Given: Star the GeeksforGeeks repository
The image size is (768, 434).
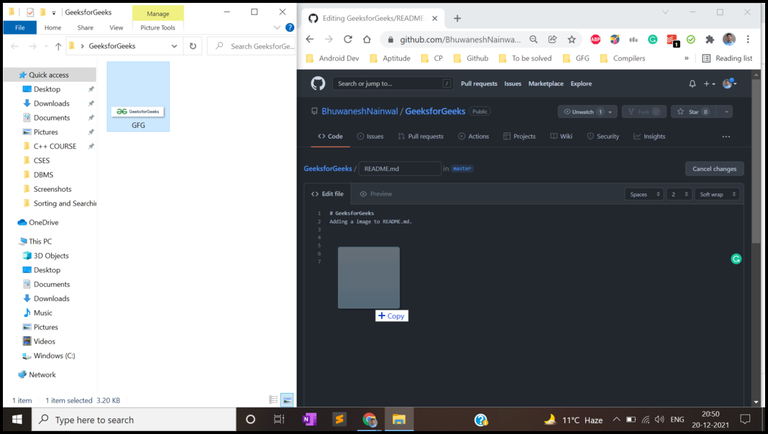Looking at the screenshot, I should point(693,112).
